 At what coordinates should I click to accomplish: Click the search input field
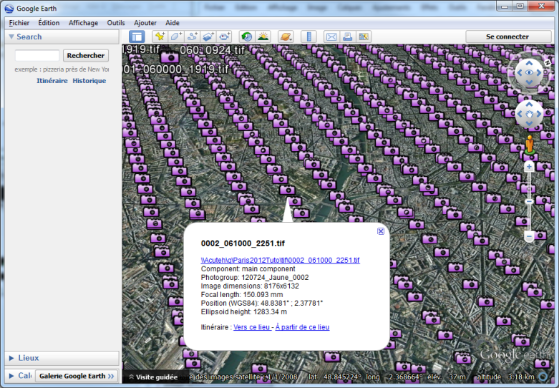(x=37, y=56)
